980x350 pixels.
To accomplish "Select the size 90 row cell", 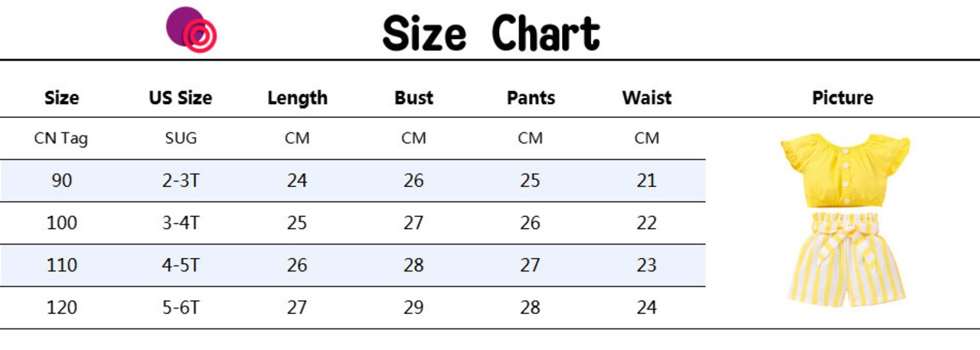I will coord(62,181).
